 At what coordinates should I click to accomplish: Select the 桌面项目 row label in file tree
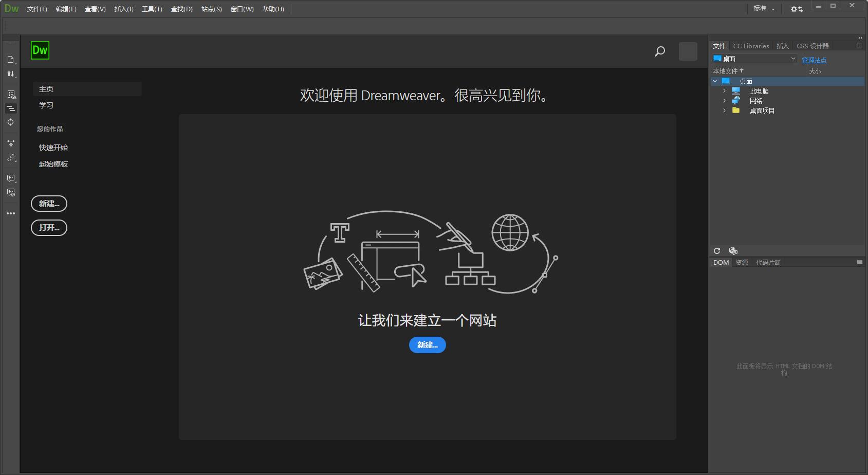[762, 111]
